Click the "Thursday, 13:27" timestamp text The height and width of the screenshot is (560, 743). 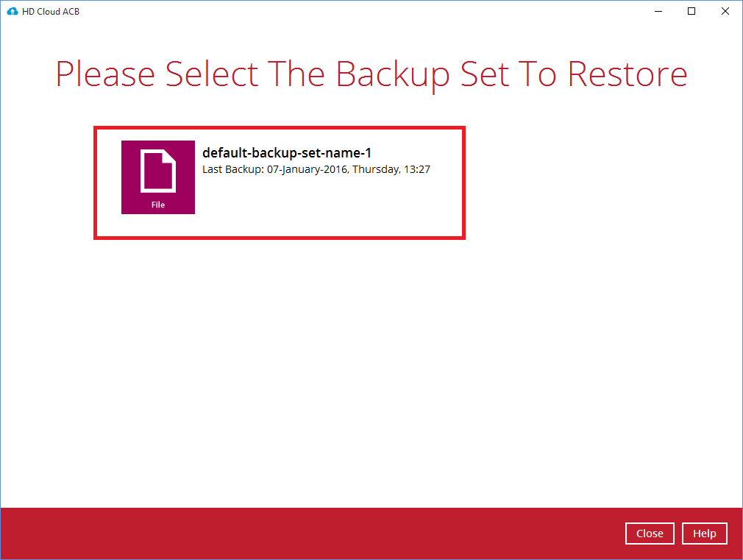click(x=391, y=169)
